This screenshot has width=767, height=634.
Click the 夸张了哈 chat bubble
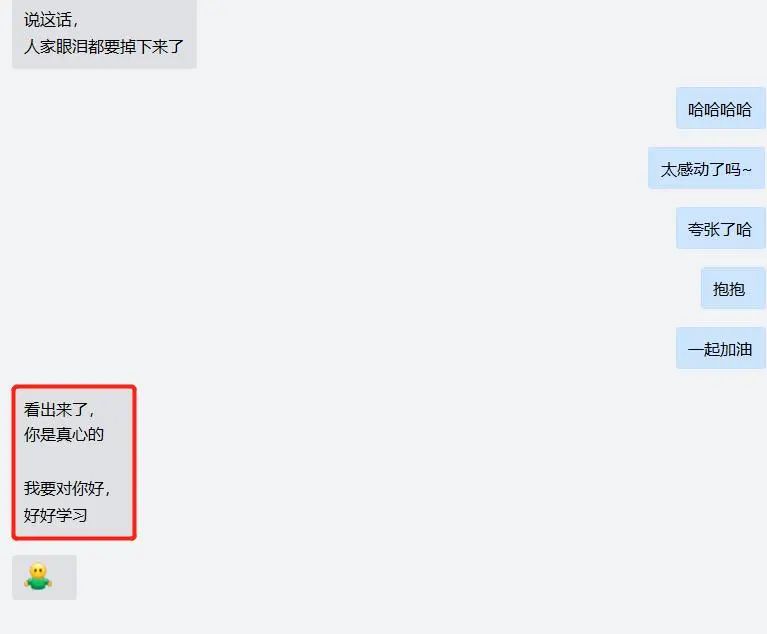coord(721,228)
